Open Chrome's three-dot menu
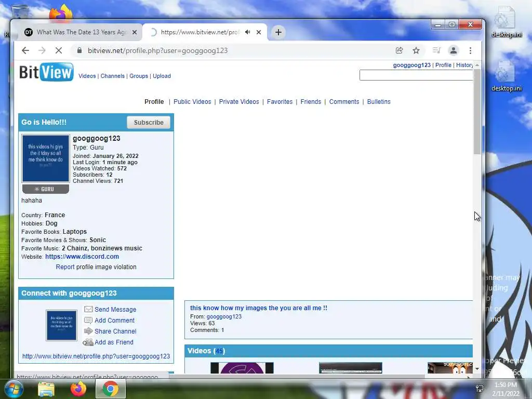The height and width of the screenshot is (399, 532). click(x=470, y=50)
